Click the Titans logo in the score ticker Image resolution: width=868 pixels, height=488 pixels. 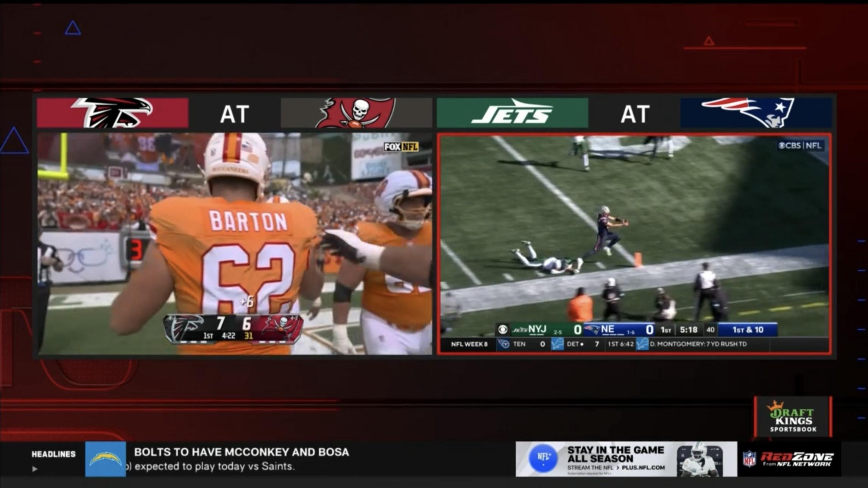pyautogui.click(x=503, y=344)
